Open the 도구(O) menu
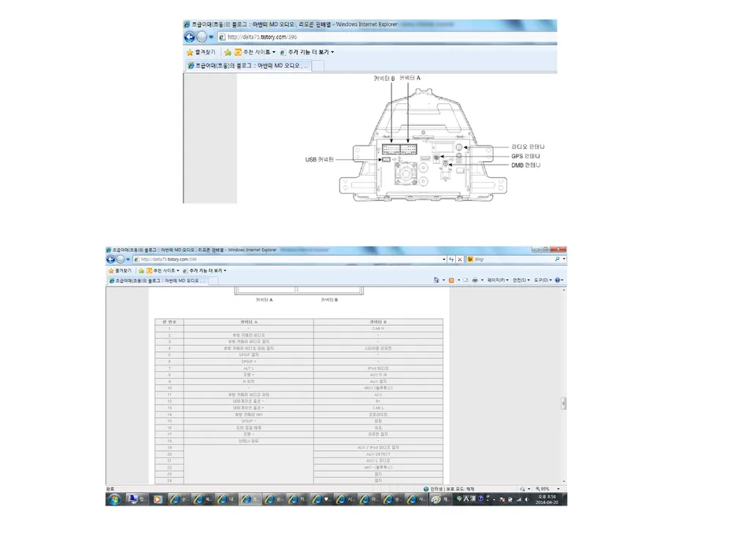Viewport: 756px width, 548px height. (543, 280)
